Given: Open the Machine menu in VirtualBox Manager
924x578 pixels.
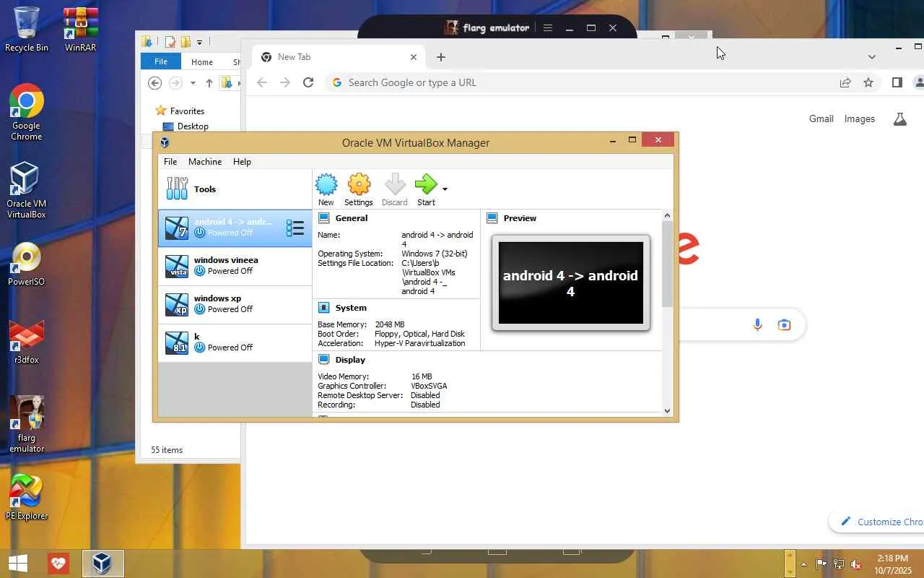Looking at the screenshot, I should coord(205,162).
